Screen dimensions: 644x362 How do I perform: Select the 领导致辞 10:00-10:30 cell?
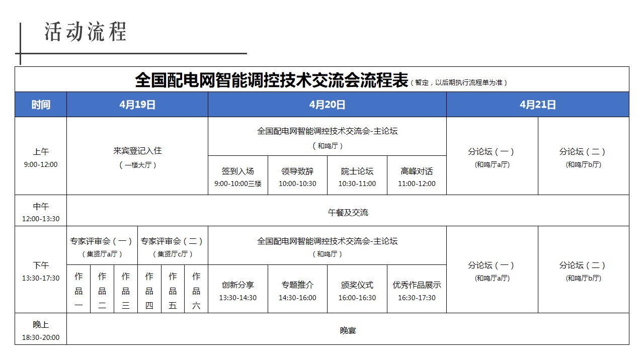tap(297, 175)
